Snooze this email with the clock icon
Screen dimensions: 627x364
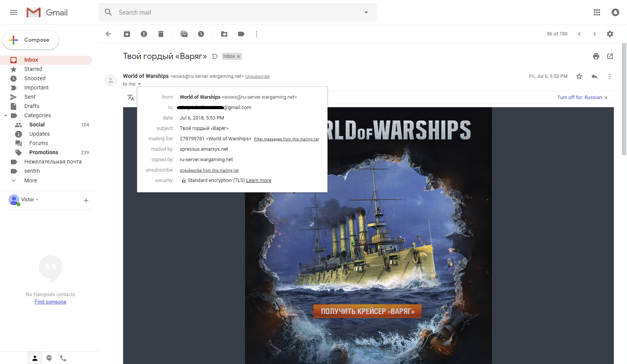coord(201,34)
